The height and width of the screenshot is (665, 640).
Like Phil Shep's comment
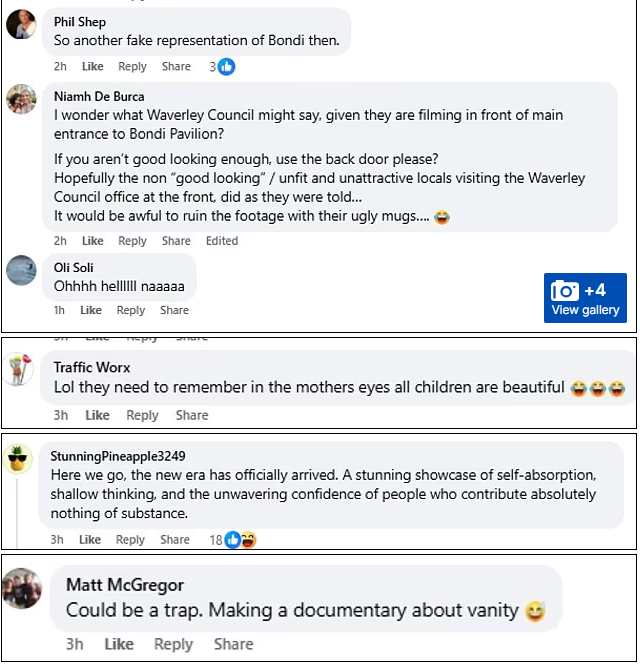92,67
